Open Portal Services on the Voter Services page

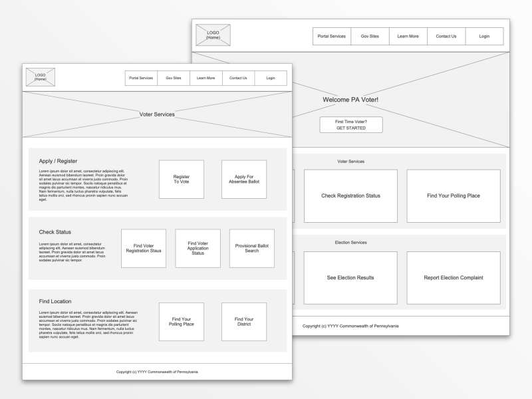141,78
